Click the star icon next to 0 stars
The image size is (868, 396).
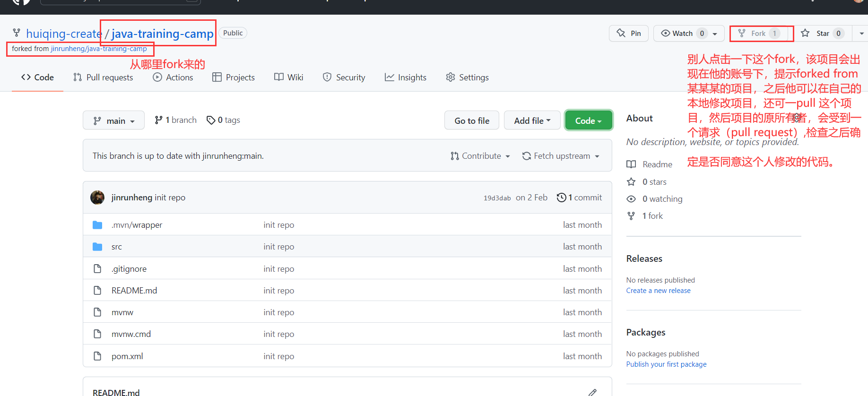pos(631,182)
